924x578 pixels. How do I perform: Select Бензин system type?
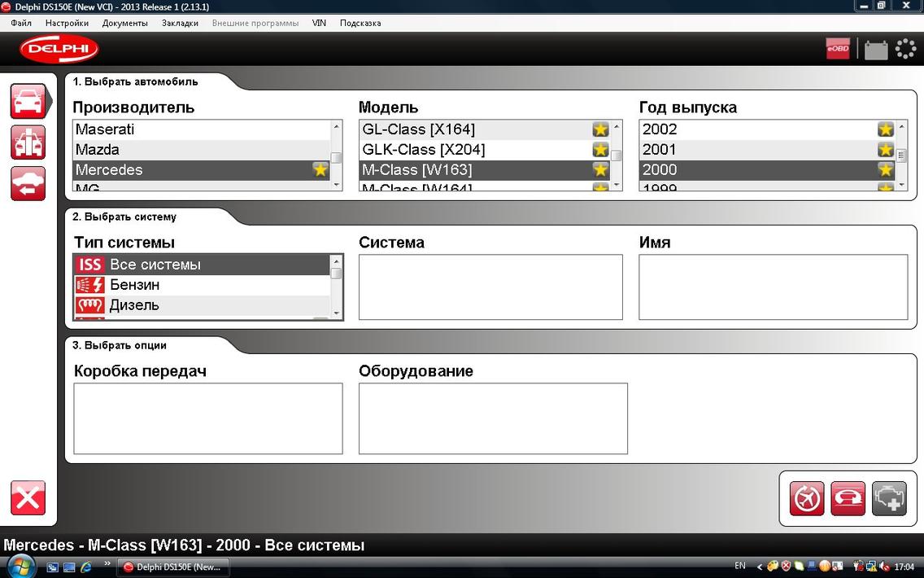202,285
